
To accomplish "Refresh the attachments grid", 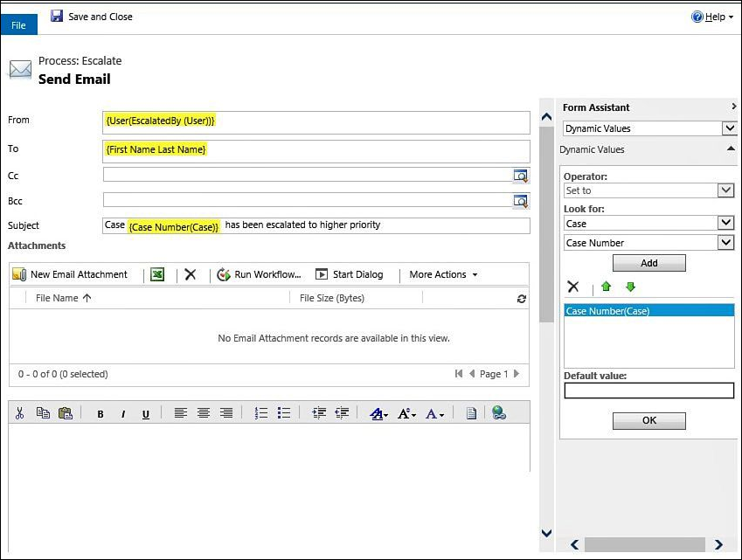I will click(x=522, y=299).
